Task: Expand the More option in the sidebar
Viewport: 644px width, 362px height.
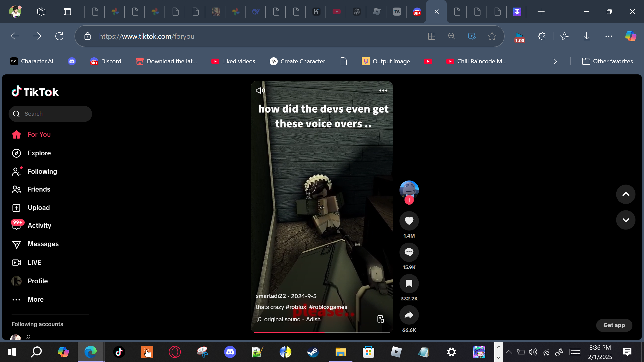Action: click(35, 299)
